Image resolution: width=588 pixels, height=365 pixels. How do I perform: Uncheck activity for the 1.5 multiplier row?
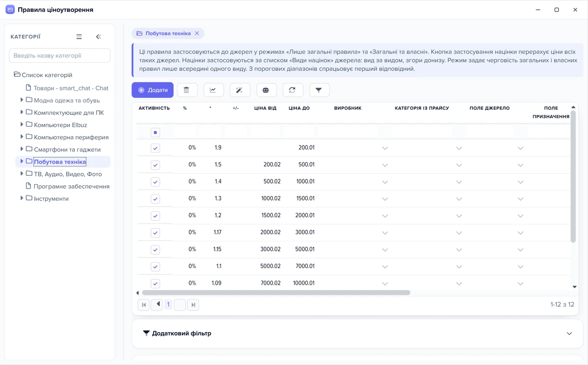(x=155, y=165)
